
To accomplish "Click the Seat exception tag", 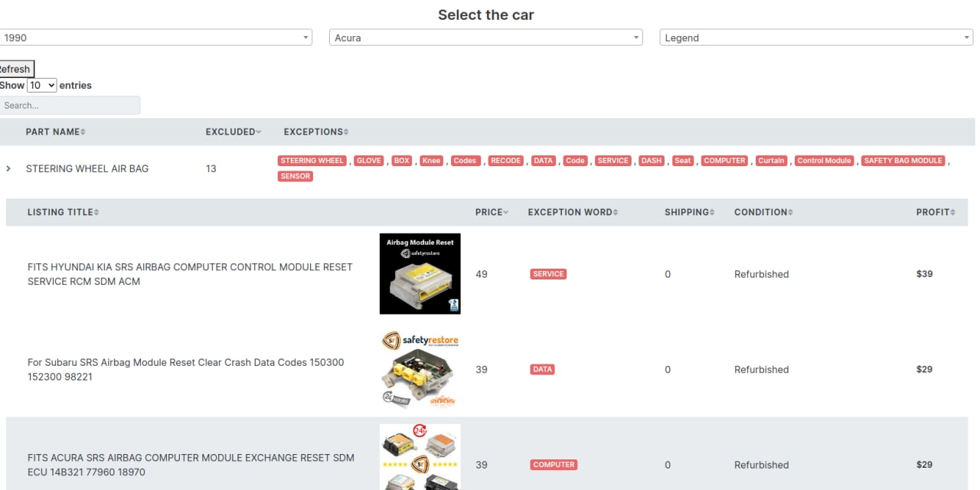I will (683, 161).
